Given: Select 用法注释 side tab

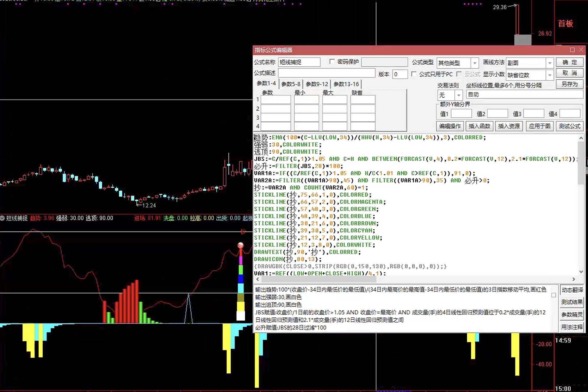Looking at the screenshot, I should coord(572,327).
